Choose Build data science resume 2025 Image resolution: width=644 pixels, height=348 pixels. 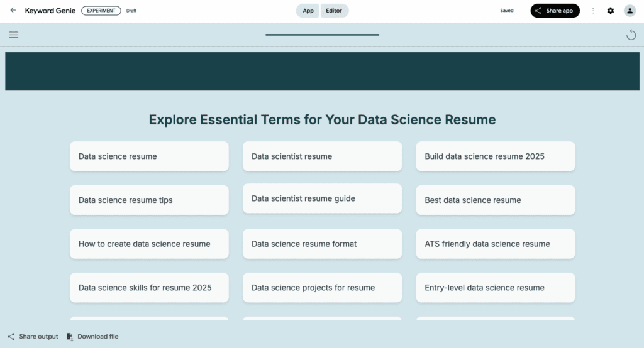tap(495, 156)
